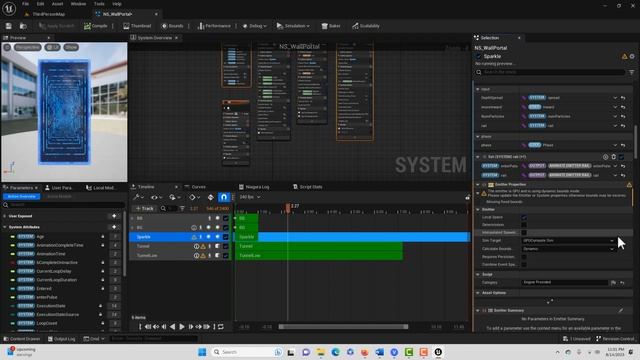Collapse the Input section in Selection panel
This screenshot has height=360, width=640.
(x=478, y=89)
